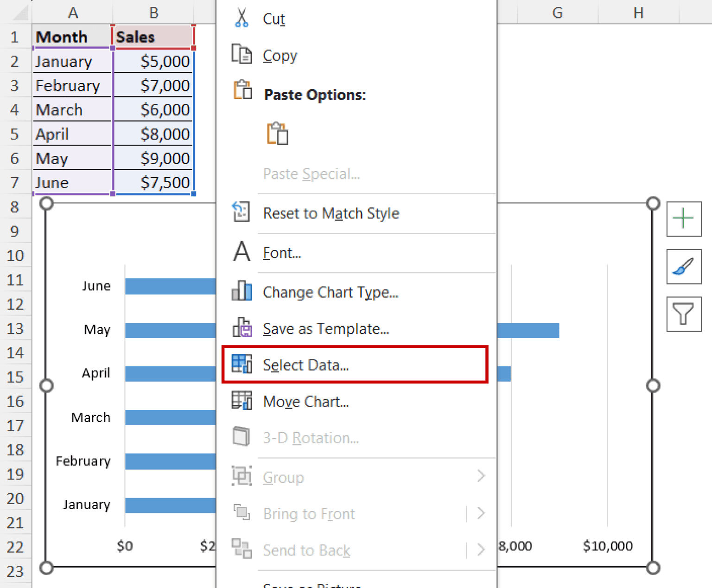Click the clipboard icon under Paste Options
Viewport: 712px width, 588px height.
click(x=278, y=133)
